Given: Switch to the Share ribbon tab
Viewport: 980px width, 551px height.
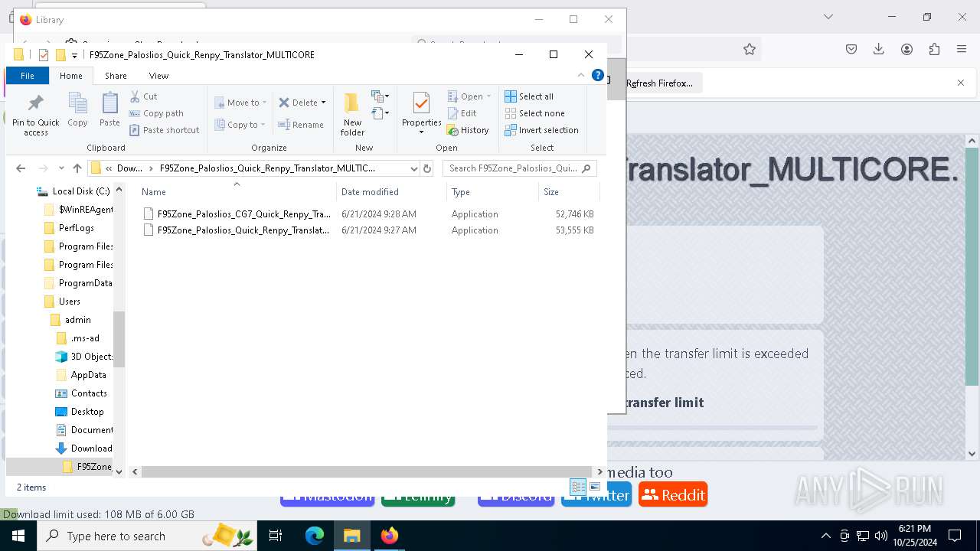Looking at the screenshot, I should [116, 76].
